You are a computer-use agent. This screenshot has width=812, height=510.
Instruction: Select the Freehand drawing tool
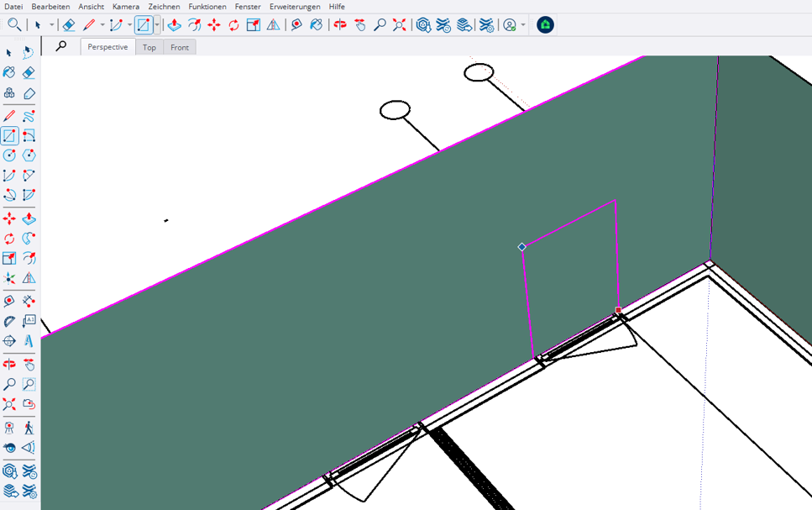tap(29, 116)
